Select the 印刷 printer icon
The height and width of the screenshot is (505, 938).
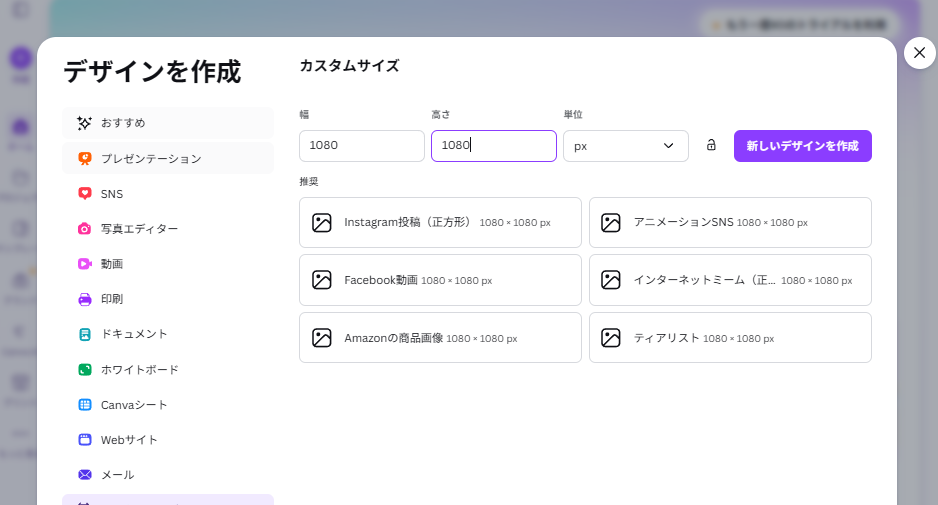85,299
